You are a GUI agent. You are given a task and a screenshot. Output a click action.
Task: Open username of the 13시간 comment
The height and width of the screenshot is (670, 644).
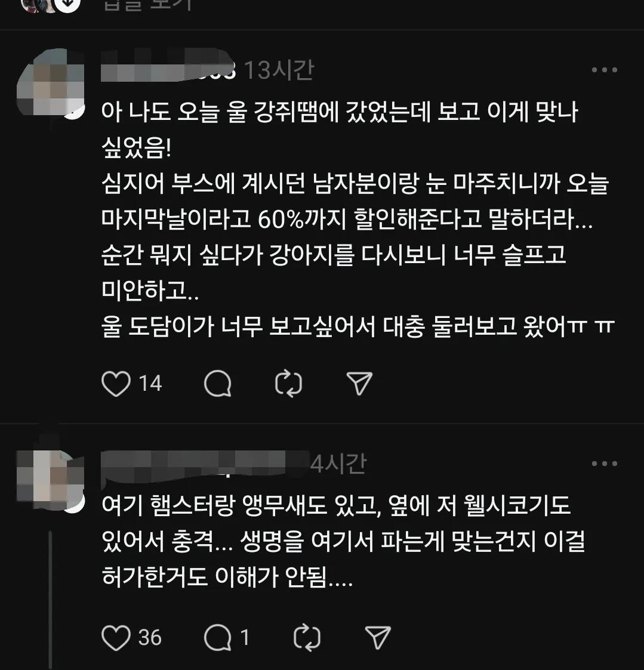tap(168, 69)
